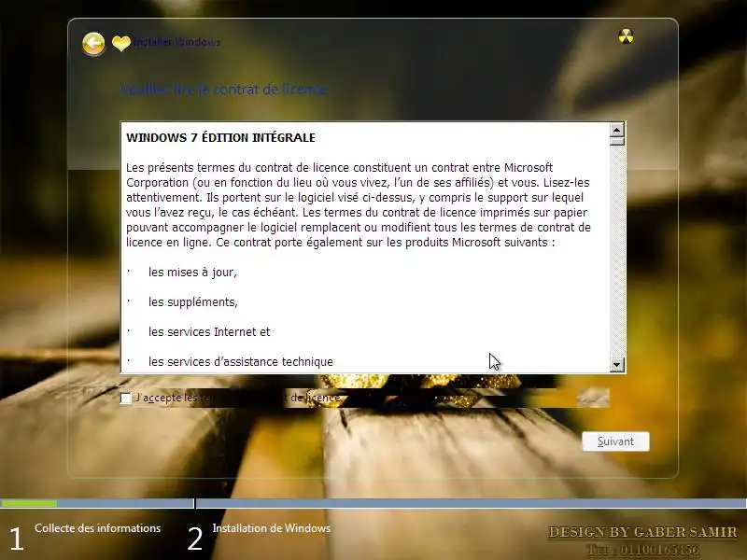This screenshot has width=747, height=560.
Task: Click the line 'les services Internet et'
Action: click(209, 332)
